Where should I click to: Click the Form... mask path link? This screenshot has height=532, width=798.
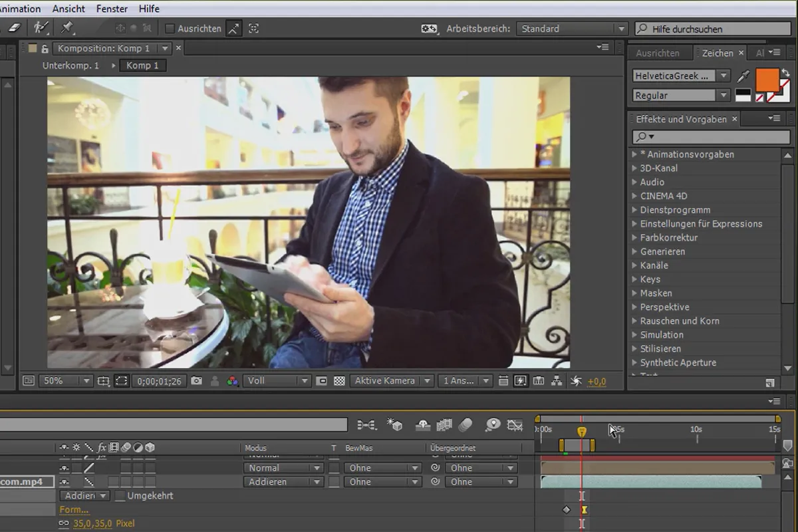point(74,510)
